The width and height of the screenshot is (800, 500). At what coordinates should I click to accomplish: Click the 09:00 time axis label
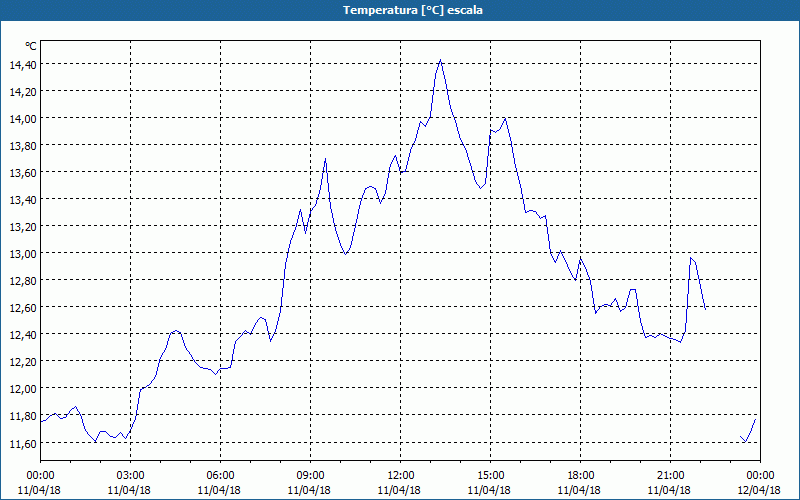[x=310, y=476]
